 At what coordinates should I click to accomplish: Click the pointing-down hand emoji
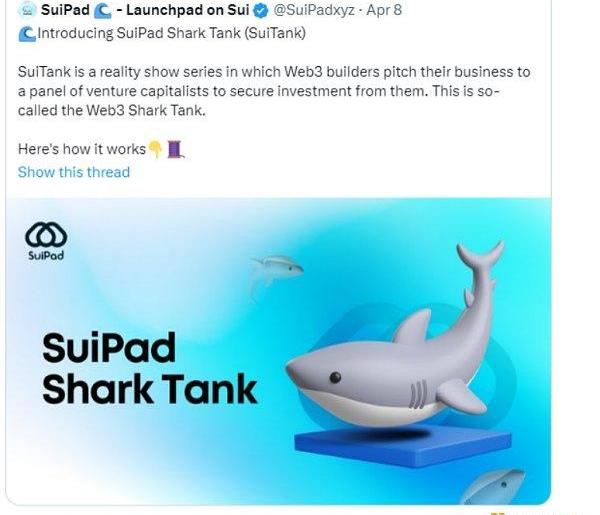(x=155, y=149)
